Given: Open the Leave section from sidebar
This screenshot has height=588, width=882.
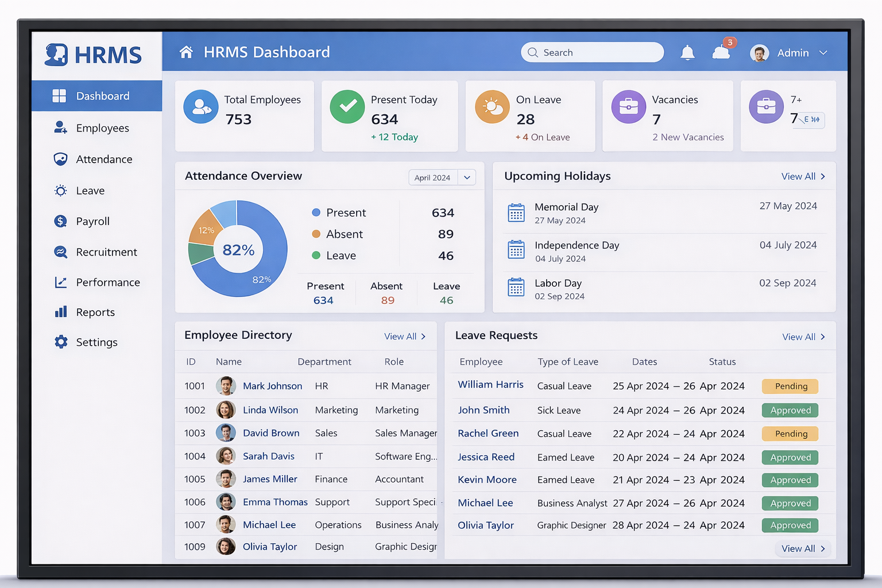Looking at the screenshot, I should pyautogui.click(x=90, y=190).
